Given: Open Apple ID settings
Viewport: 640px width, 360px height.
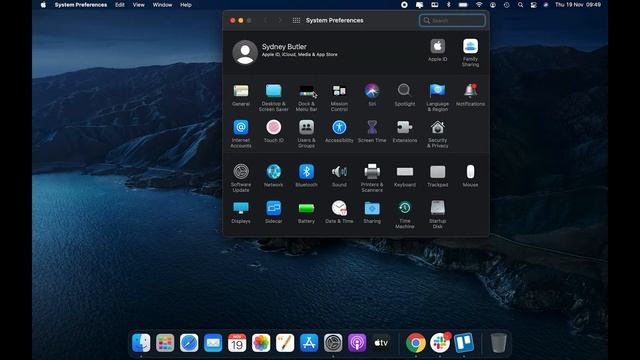Looking at the screenshot, I should point(438,50).
